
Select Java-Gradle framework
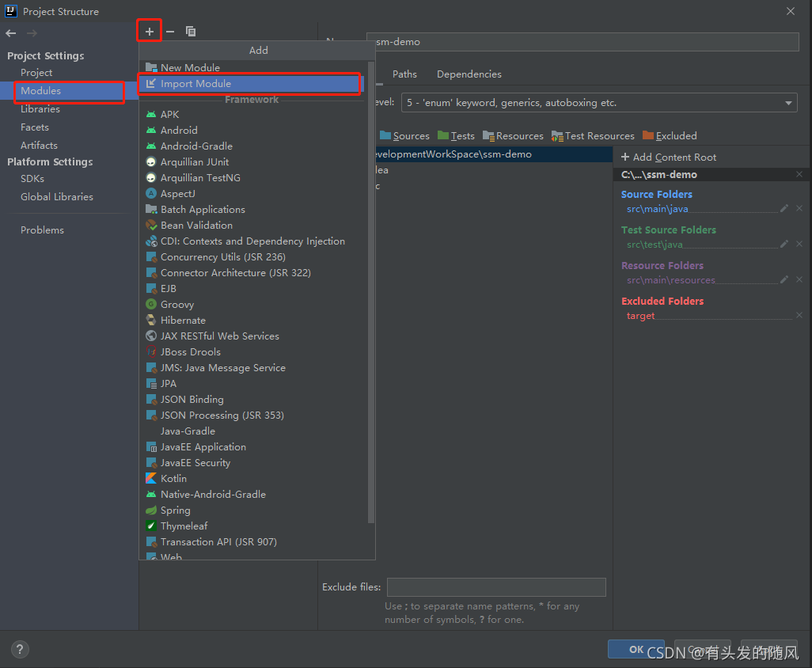click(254, 431)
